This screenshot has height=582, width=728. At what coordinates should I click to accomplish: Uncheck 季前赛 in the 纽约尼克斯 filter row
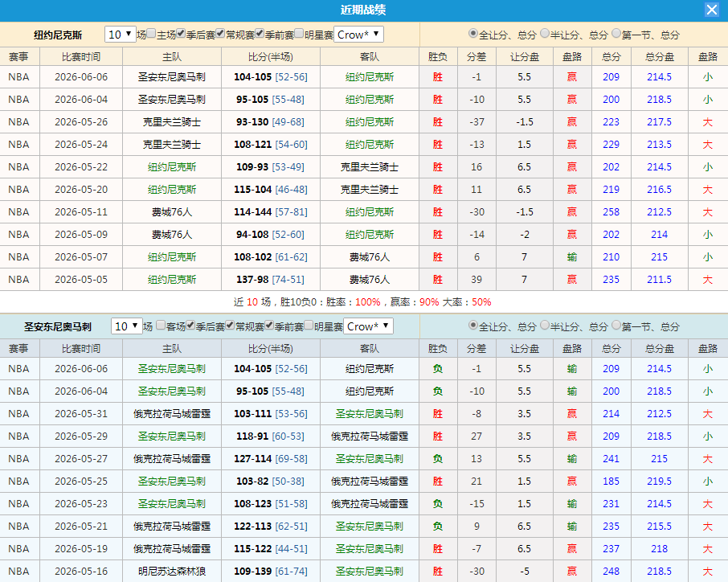click(260, 34)
